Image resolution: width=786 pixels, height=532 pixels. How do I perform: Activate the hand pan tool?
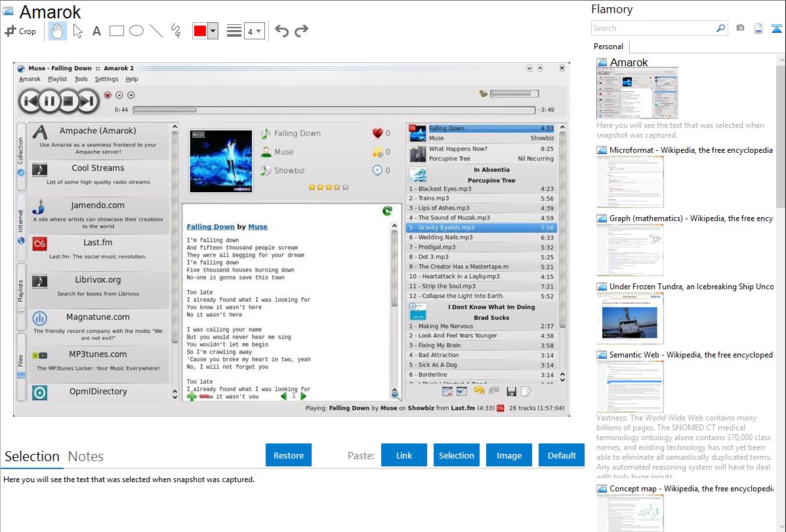(x=58, y=31)
